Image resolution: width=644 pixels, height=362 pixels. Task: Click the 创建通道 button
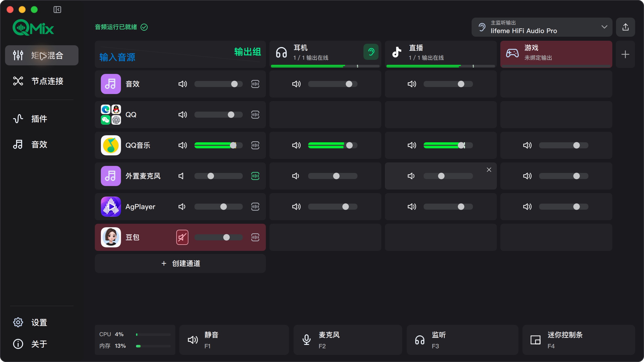click(x=180, y=263)
